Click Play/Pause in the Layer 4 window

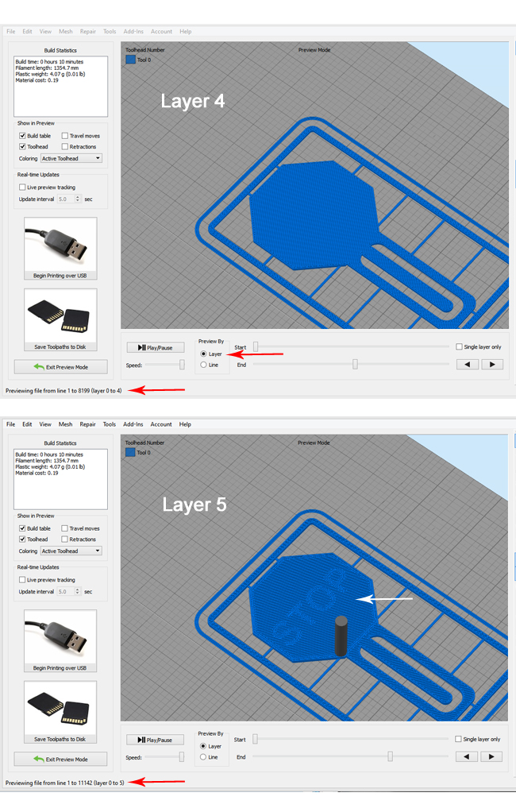155,347
